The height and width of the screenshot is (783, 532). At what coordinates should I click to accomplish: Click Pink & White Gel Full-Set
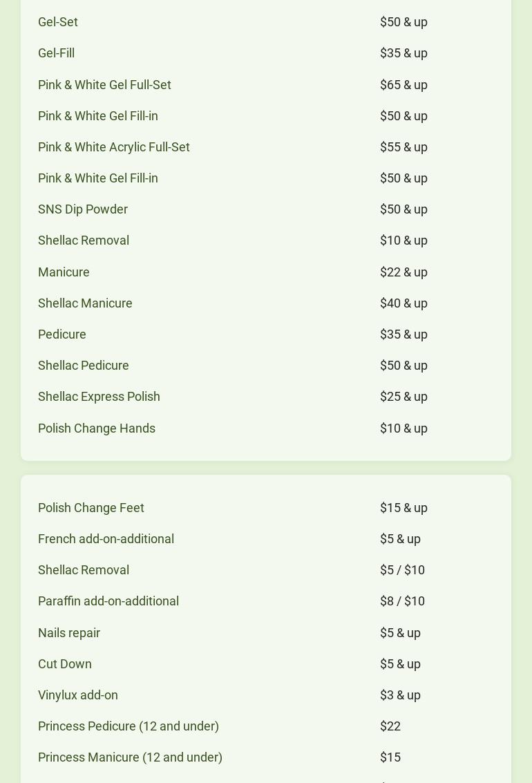104,85
